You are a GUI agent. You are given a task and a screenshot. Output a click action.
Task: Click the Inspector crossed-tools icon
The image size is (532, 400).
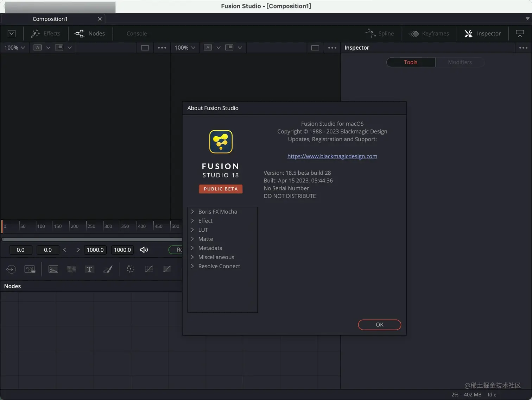pos(468,33)
